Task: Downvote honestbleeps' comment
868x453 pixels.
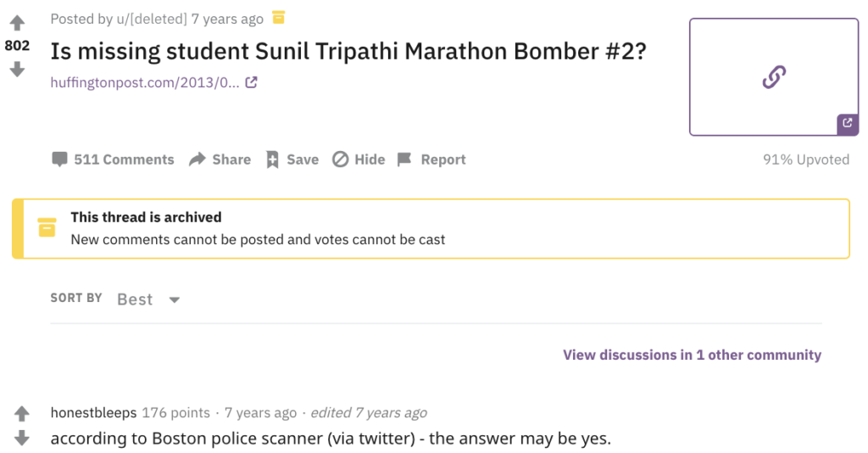Action: (21, 438)
